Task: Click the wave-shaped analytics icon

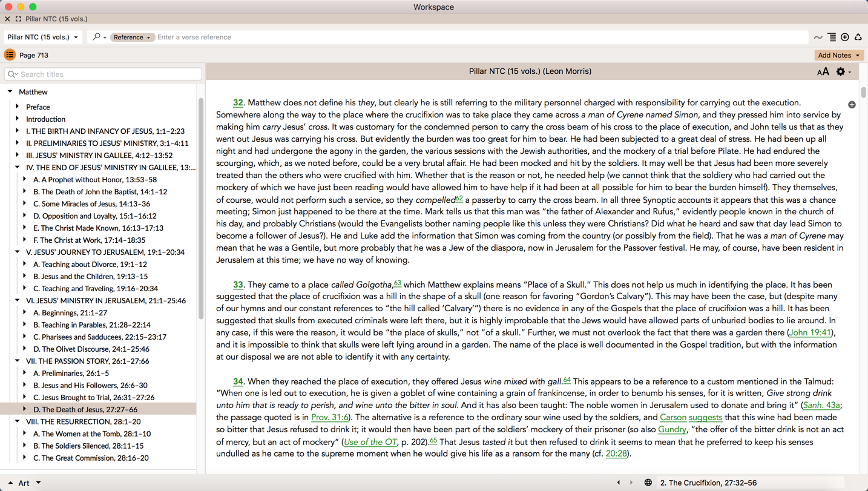Action: click(x=818, y=38)
